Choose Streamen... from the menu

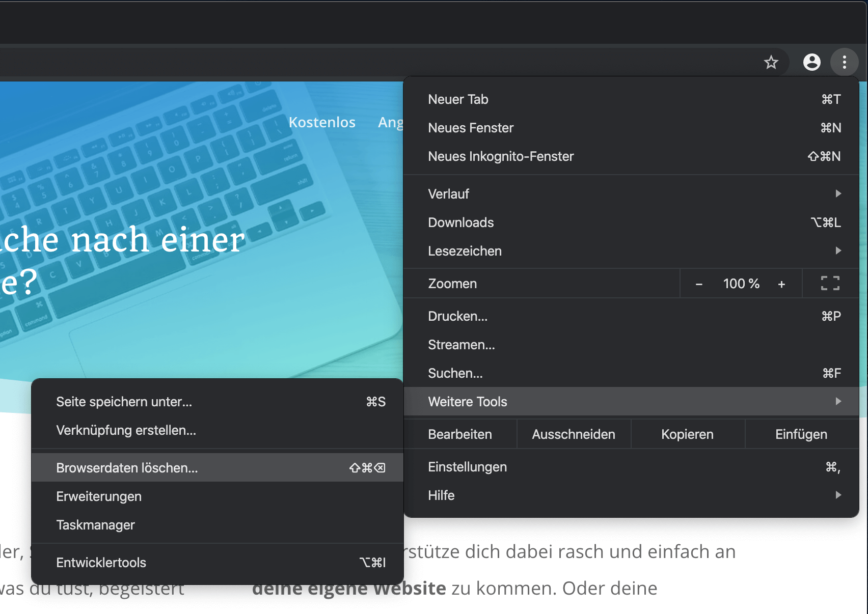tap(631, 345)
